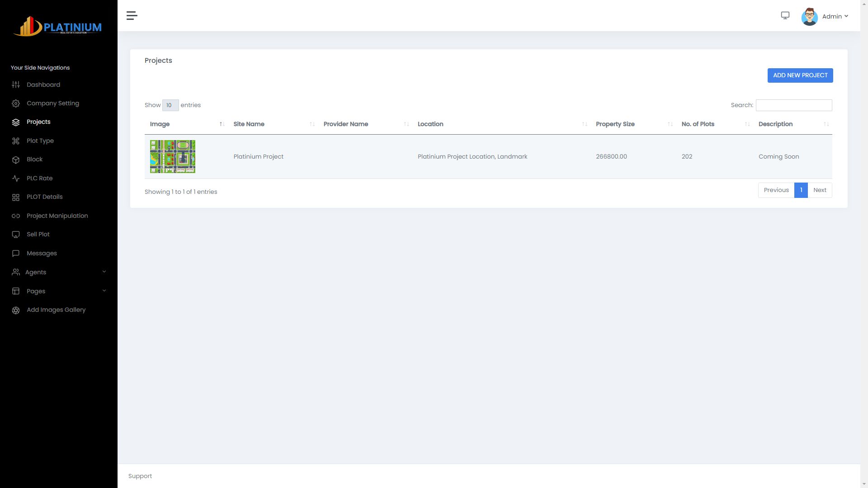Expand the Pages submenu chevron
Screen dimensions: 868x488
pos(104,291)
